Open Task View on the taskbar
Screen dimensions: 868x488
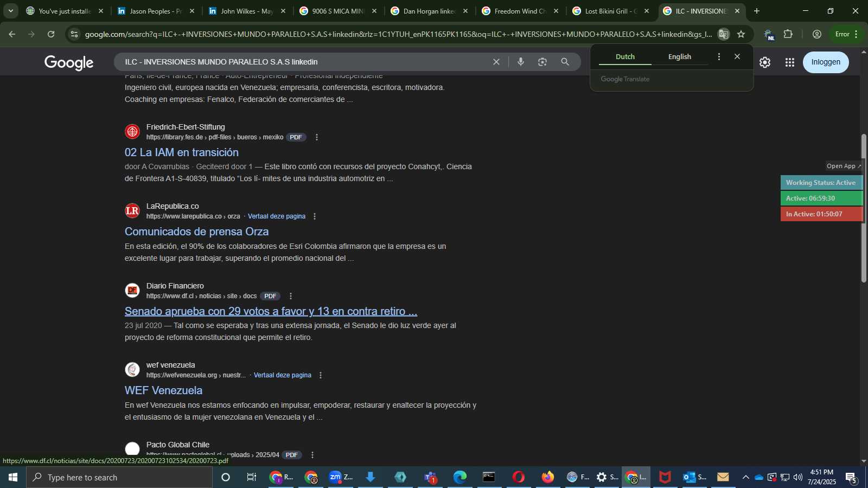tap(251, 477)
